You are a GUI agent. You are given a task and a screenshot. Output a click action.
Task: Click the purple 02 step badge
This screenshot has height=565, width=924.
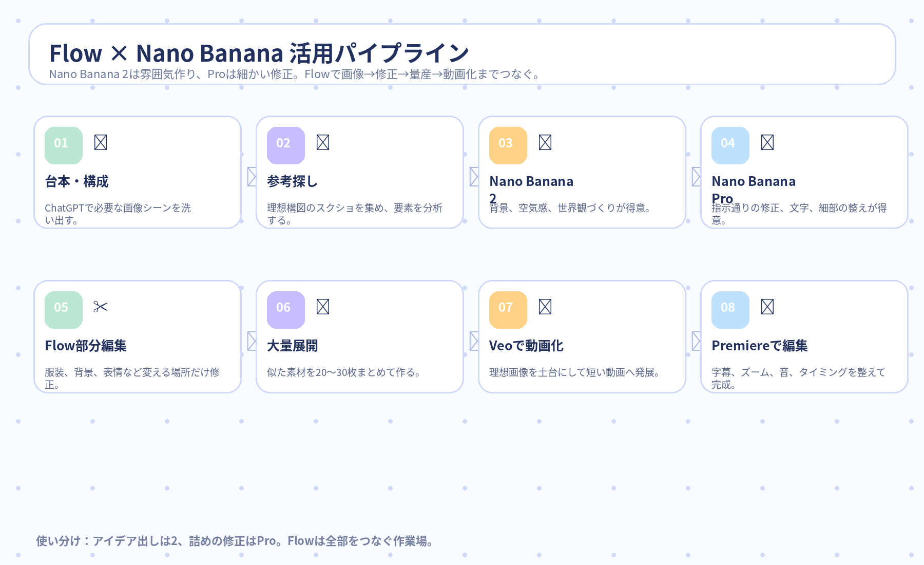286,145
